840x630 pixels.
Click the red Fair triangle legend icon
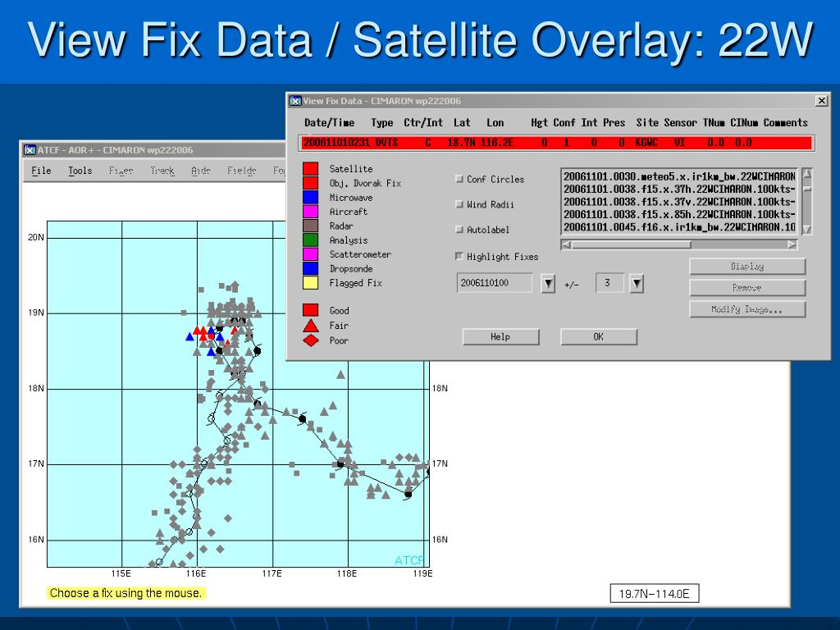(x=311, y=325)
